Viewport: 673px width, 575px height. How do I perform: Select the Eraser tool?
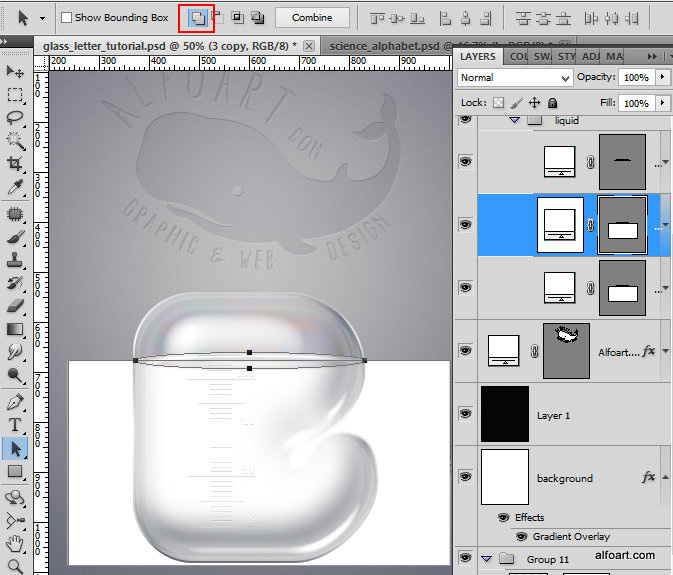click(15, 306)
